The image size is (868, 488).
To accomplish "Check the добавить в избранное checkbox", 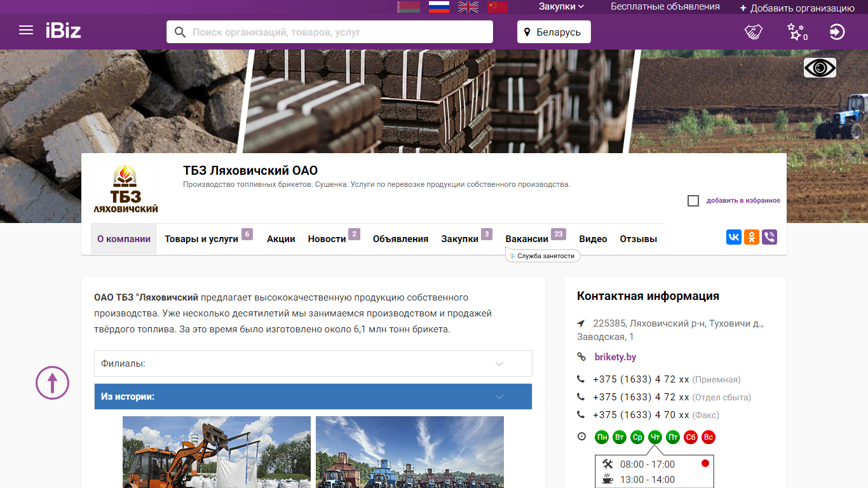I will 693,201.
